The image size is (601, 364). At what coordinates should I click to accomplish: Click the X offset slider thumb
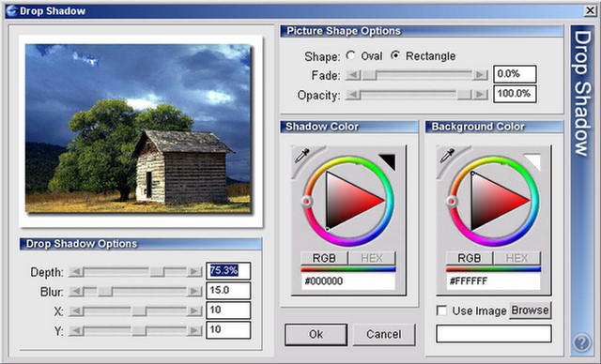click(140, 311)
